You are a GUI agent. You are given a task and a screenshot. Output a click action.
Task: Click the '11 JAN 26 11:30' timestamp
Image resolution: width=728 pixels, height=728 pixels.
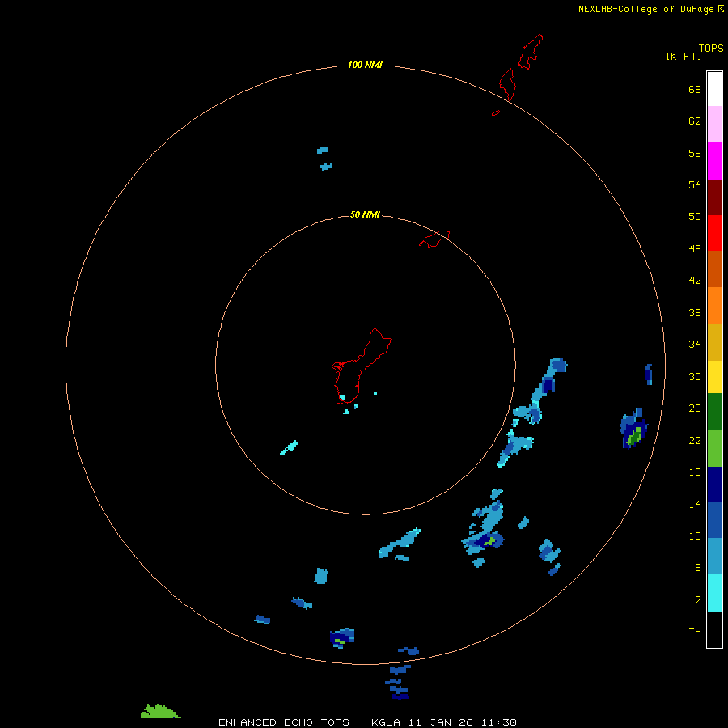(x=463, y=722)
